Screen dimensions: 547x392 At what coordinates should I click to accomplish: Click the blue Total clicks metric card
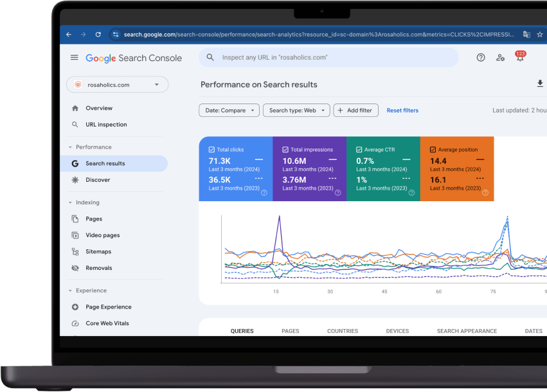(236, 169)
